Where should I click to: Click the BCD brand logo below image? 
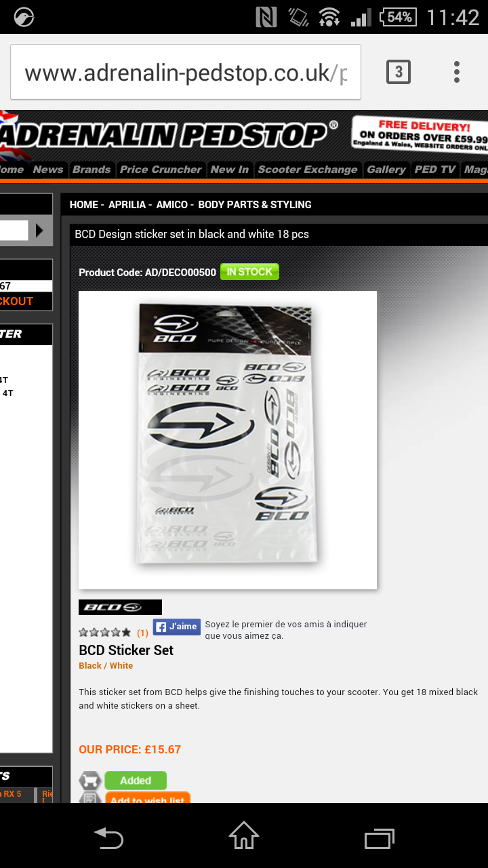point(120,607)
